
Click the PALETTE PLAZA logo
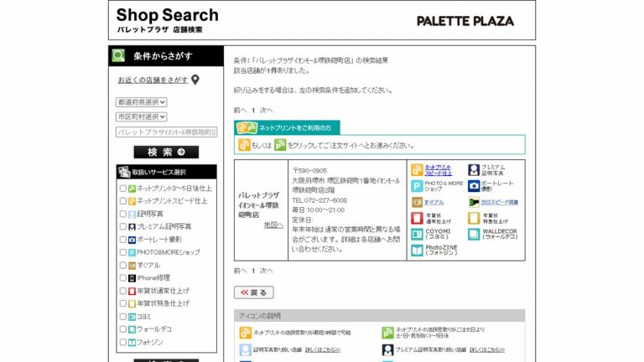[465, 21]
